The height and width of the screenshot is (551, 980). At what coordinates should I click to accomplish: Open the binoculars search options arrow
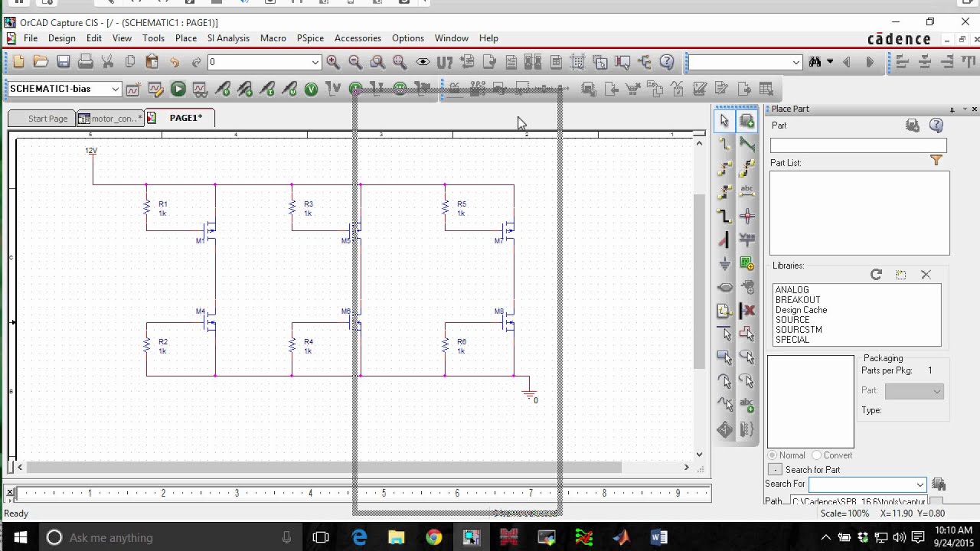(x=829, y=62)
